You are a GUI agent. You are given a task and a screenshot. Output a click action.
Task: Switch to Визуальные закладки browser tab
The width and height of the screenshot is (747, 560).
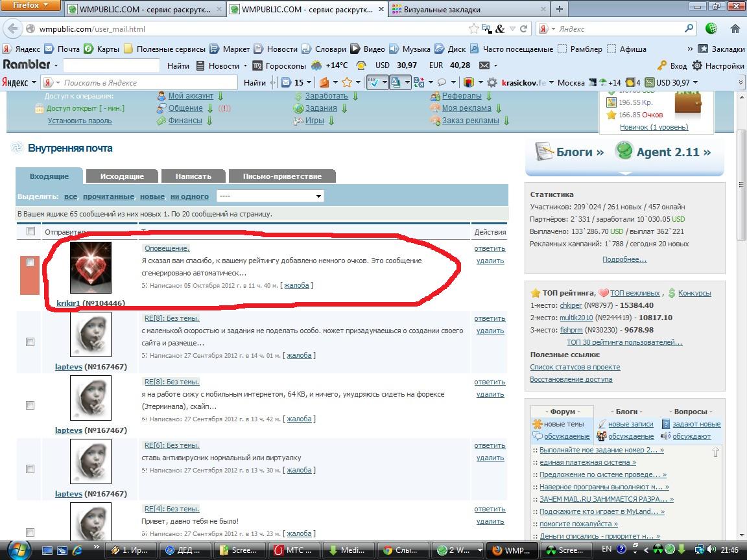coord(468,9)
